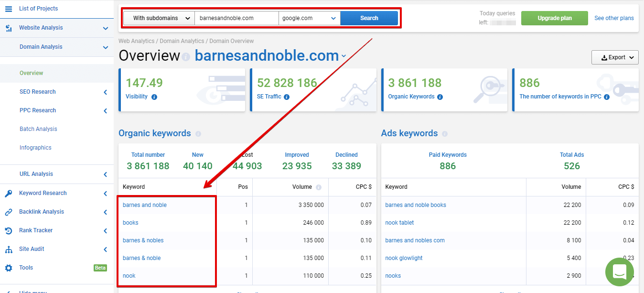Show keywords in PPC info tooltip
This screenshot has width=644, height=293.
607,97
